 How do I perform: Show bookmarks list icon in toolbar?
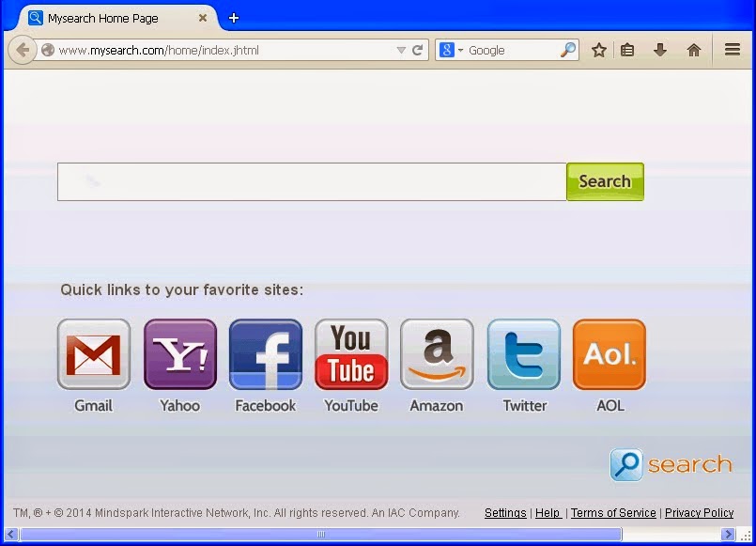627,50
